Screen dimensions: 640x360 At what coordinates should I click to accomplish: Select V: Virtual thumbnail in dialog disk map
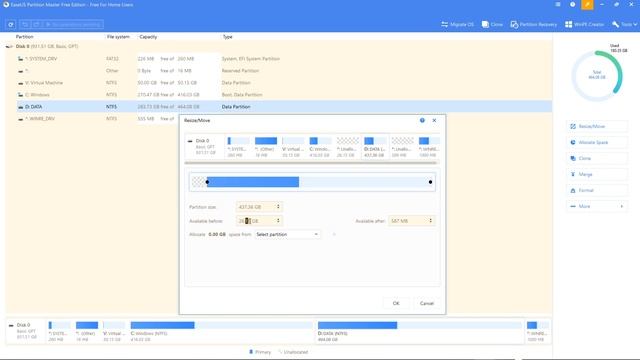[x=293, y=147]
